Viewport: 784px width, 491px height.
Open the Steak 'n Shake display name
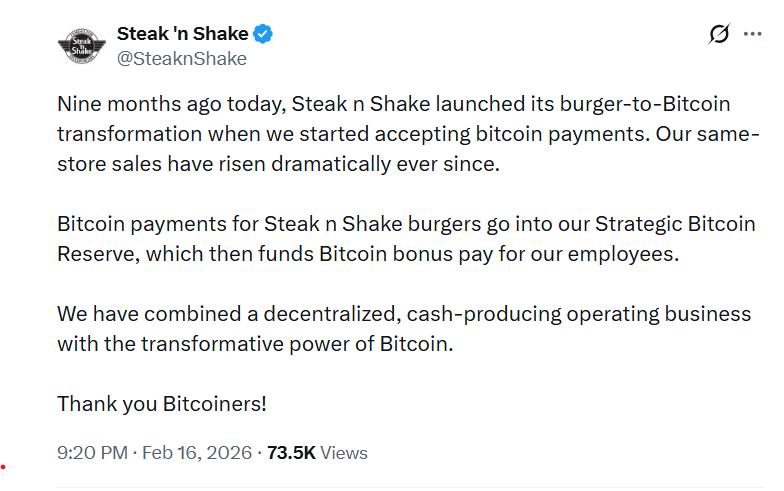pos(182,35)
